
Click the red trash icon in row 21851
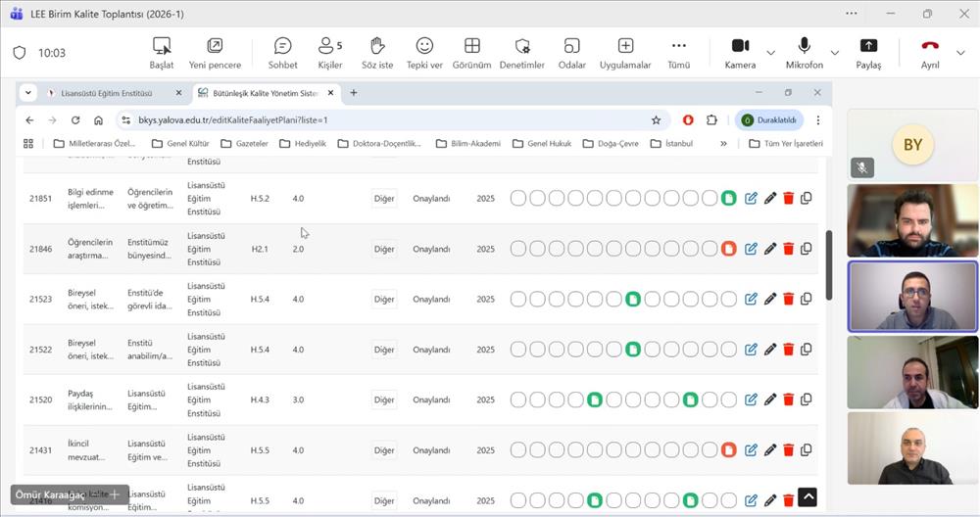coord(788,199)
